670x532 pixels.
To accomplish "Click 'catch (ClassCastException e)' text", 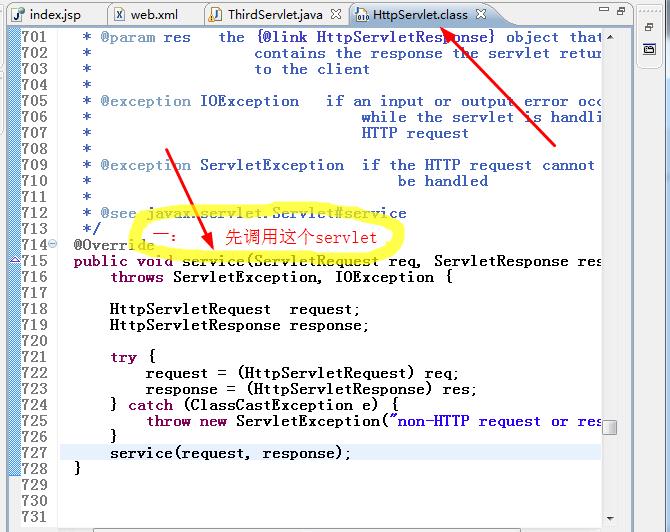I will [253, 405].
